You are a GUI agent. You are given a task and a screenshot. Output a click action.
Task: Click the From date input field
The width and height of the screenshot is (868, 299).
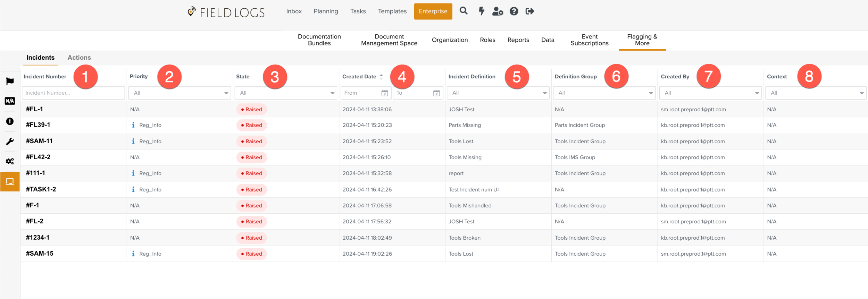[x=366, y=93]
